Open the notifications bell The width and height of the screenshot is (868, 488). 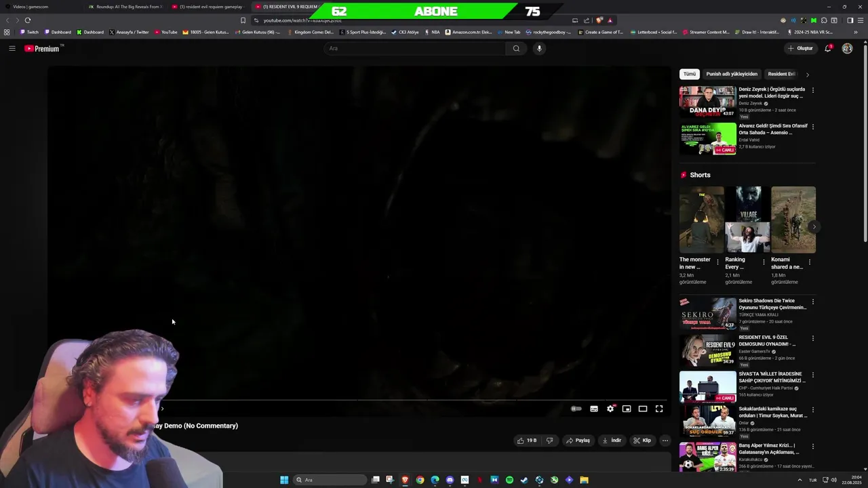tap(828, 48)
